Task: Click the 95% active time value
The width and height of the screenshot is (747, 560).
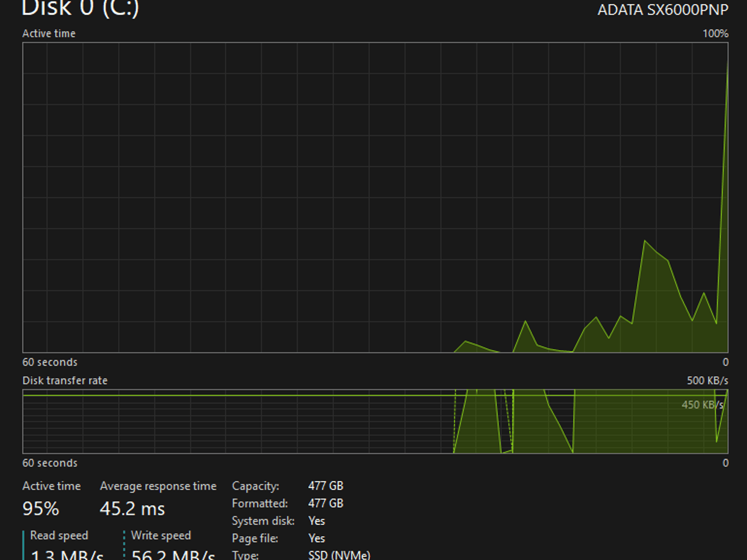Action: (x=40, y=509)
